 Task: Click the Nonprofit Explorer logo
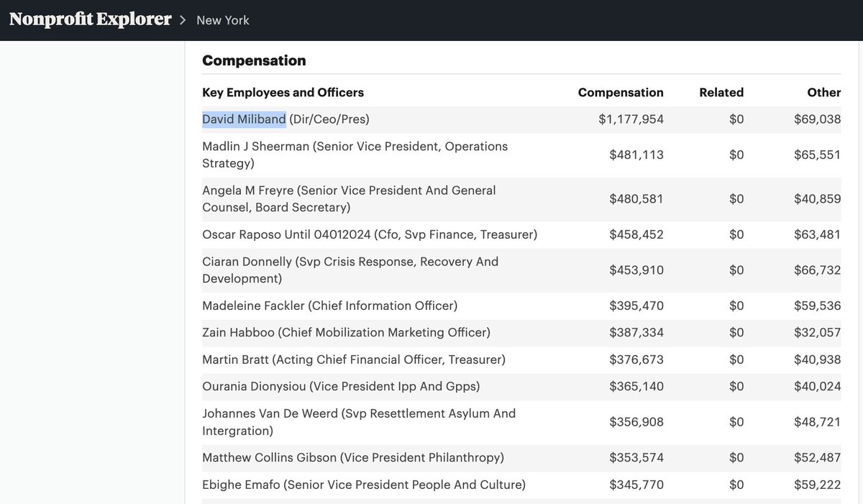pyautogui.click(x=91, y=19)
